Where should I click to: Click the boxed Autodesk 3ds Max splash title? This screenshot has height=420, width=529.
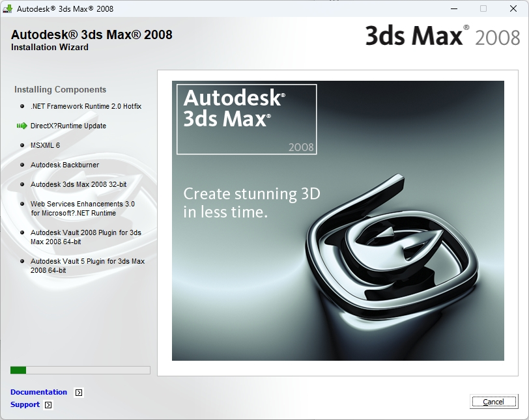pyautogui.click(x=246, y=119)
